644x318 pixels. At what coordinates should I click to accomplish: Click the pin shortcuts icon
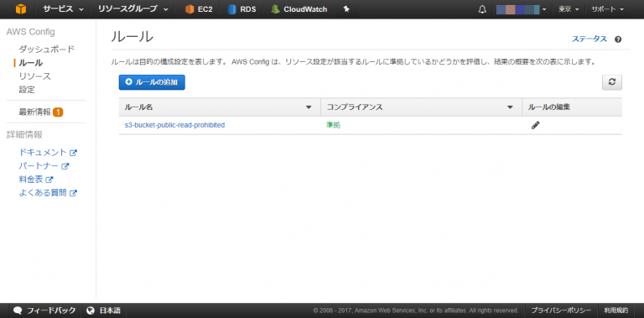tap(346, 9)
